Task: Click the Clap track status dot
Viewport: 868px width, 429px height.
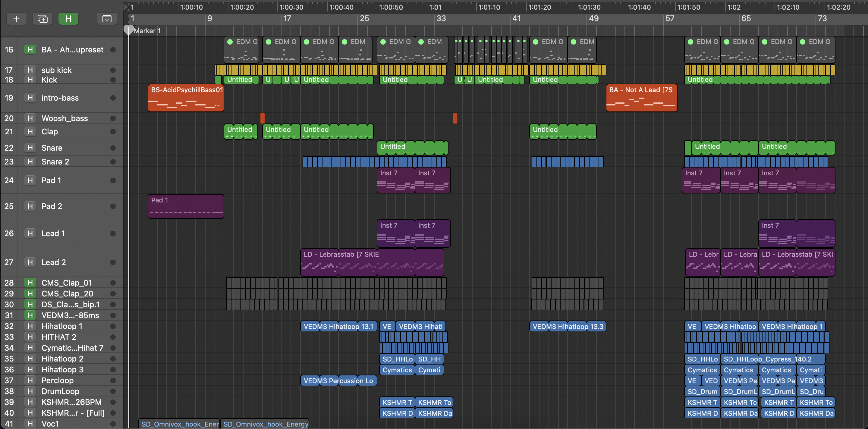Action: point(113,132)
